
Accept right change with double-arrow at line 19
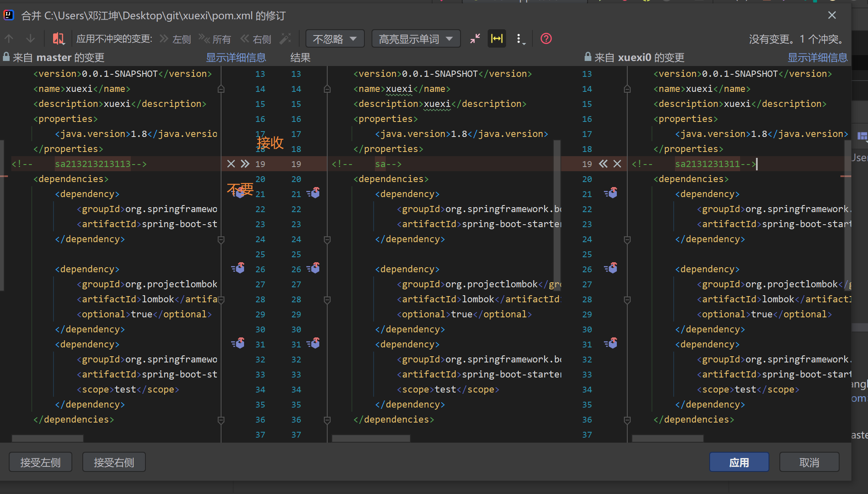[603, 164]
